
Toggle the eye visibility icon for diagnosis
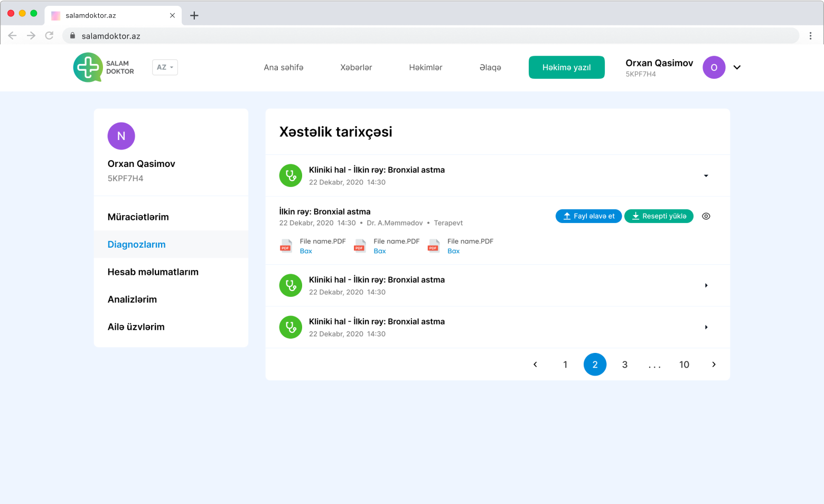[x=706, y=216]
